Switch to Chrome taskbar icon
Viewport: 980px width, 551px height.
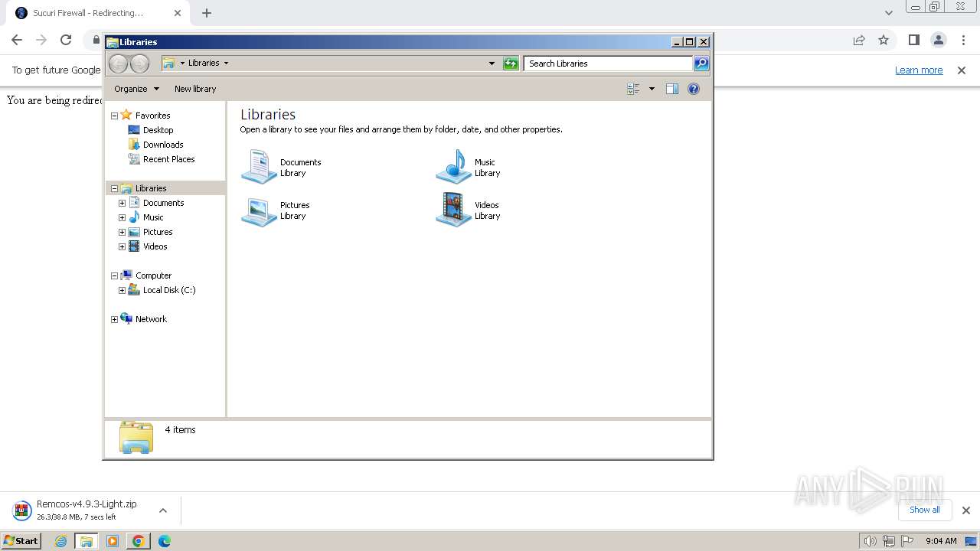[138, 541]
